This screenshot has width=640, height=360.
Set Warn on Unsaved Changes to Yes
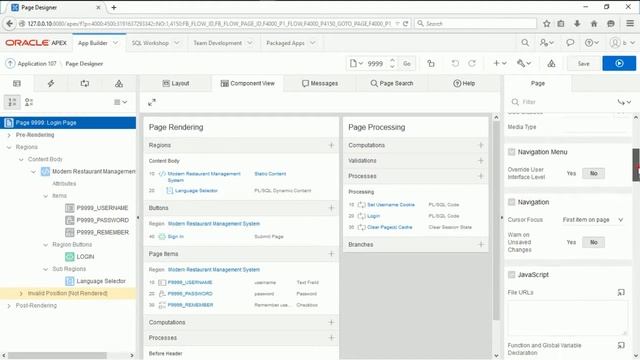571,242
